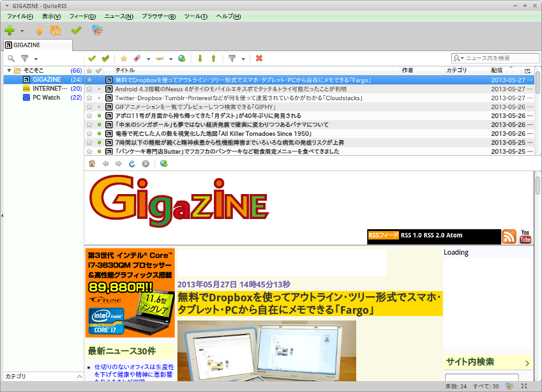
Task: Open the フィード(D) menu
Action: pos(82,16)
